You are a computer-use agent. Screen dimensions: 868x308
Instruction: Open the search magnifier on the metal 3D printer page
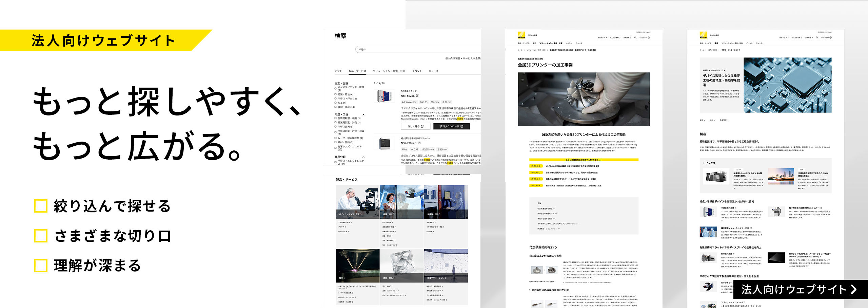point(635,38)
